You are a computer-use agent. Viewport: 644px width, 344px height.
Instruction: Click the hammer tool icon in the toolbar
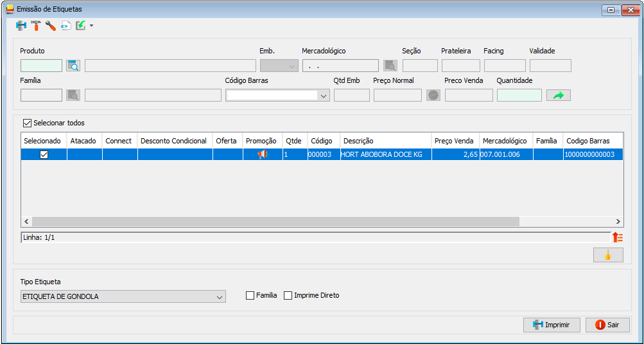(36, 26)
